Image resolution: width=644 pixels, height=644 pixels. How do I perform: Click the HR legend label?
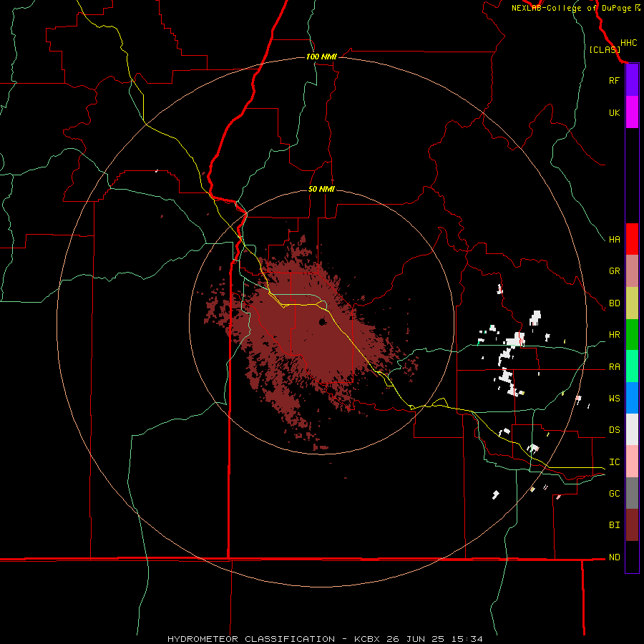(x=614, y=335)
